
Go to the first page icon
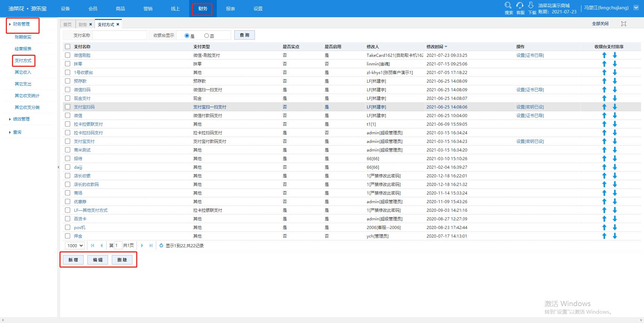click(x=93, y=246)
